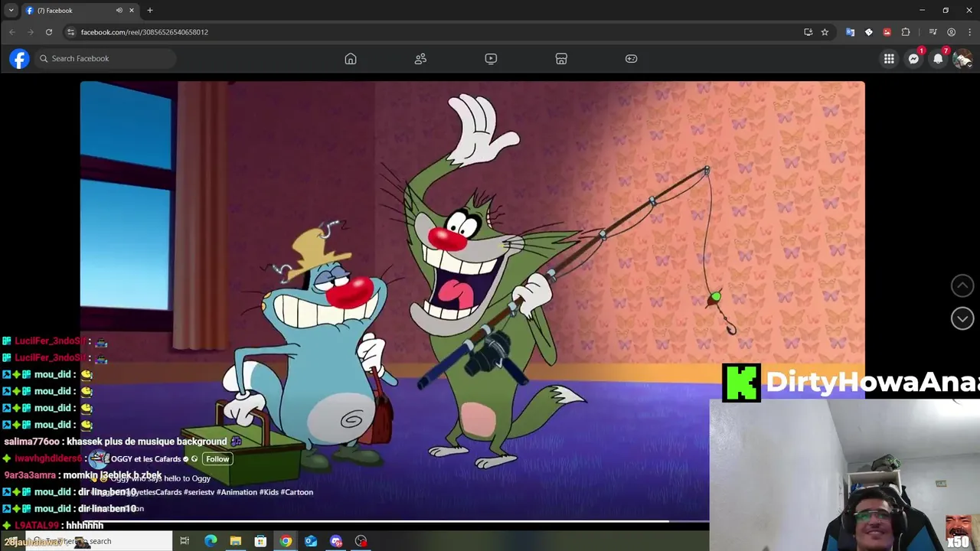Open the Marketplace icon

tap(561, 59)
